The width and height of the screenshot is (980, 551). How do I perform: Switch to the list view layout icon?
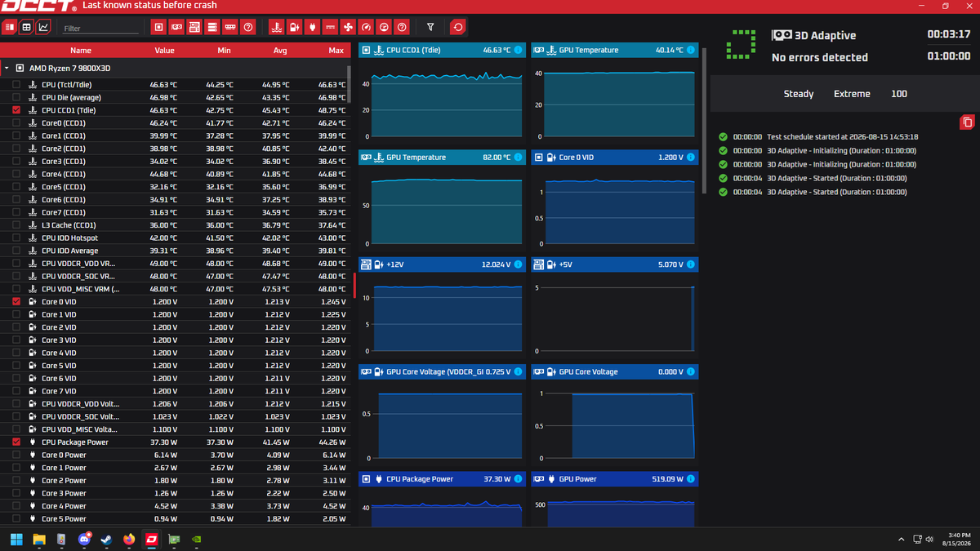[10, 27]
